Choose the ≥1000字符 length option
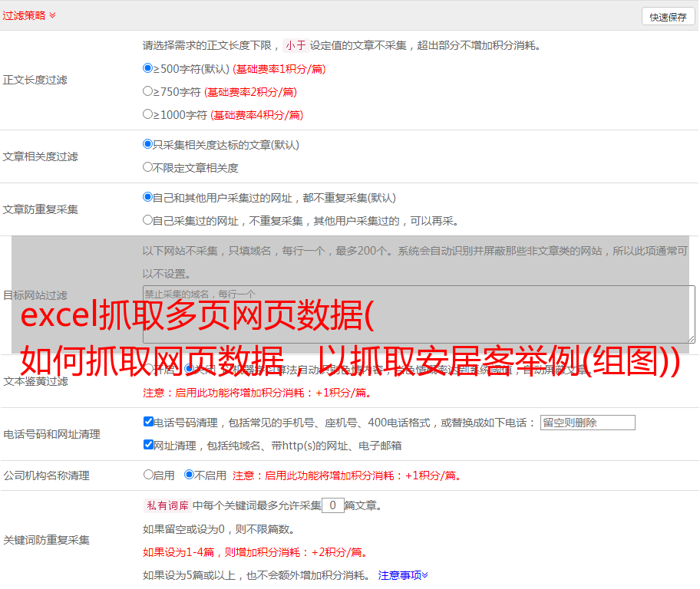 (147, 114)
